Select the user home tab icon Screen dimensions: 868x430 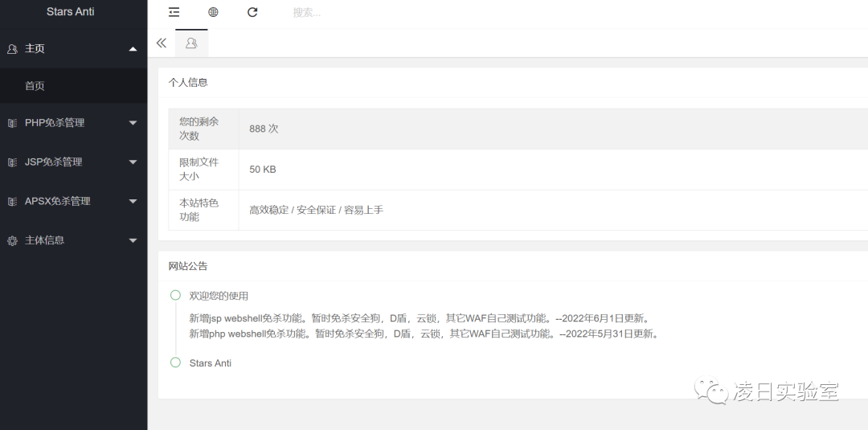pyautogui.click(x=191, y=43)
